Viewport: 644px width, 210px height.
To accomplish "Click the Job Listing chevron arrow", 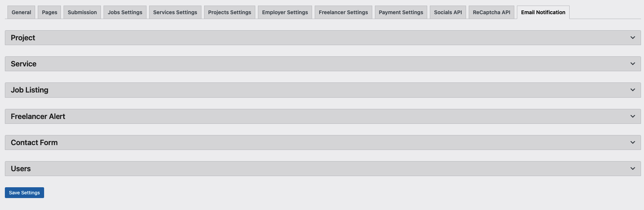I will click(x=632, y=90).
